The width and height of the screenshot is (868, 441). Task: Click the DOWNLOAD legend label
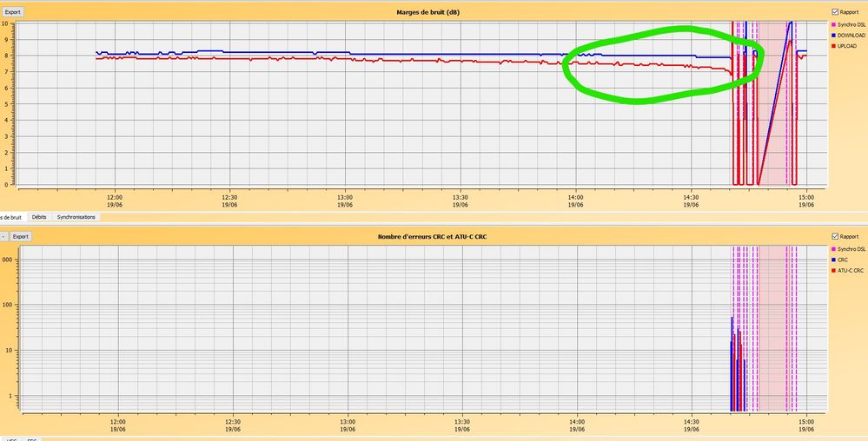pos(851,36)
